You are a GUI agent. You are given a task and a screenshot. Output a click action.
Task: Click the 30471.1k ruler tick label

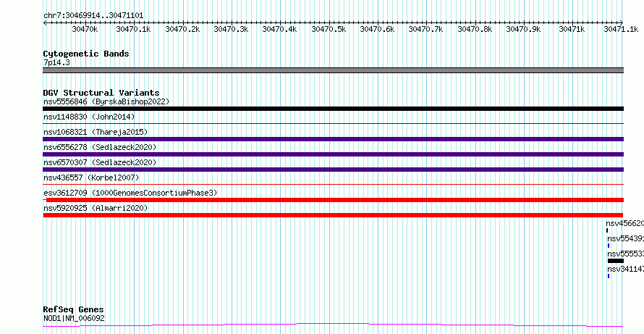(x=621, y=29)
